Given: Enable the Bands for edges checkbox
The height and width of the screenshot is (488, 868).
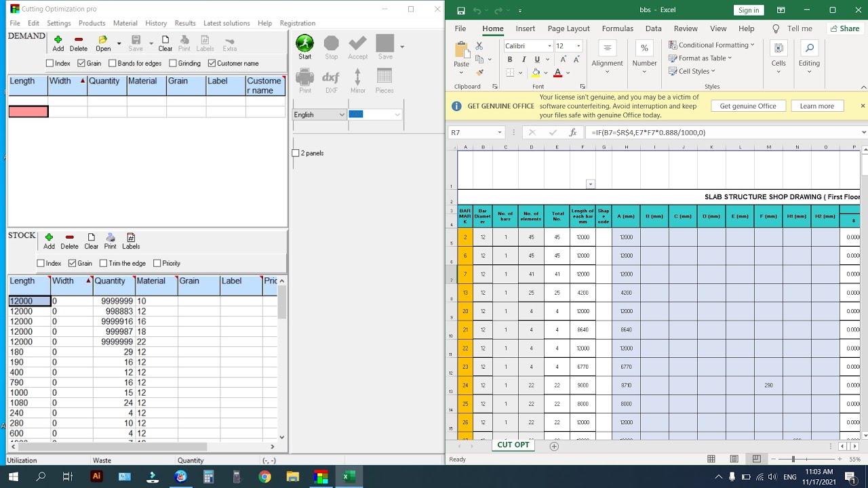Looking at the screenshot, I should click(113, 63).
